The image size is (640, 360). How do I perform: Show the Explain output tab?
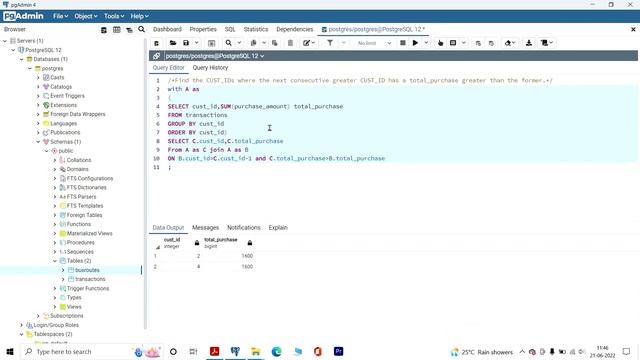278,228
